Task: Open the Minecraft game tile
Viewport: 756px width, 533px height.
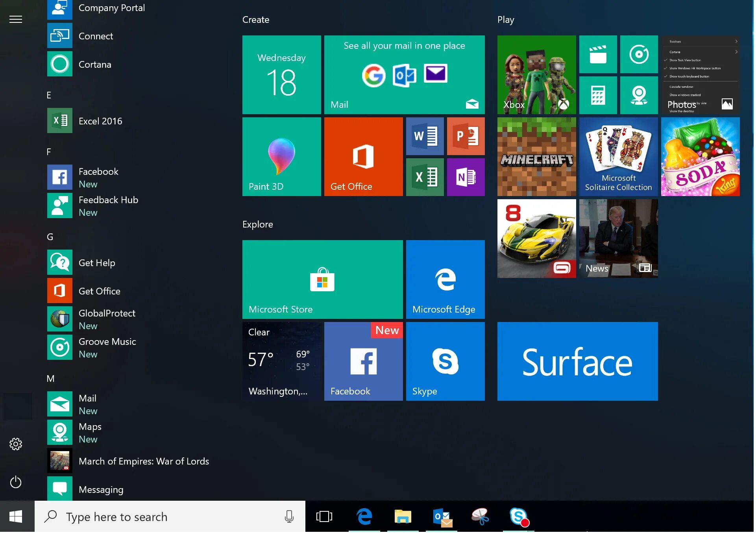Action: tap(537, 157)
